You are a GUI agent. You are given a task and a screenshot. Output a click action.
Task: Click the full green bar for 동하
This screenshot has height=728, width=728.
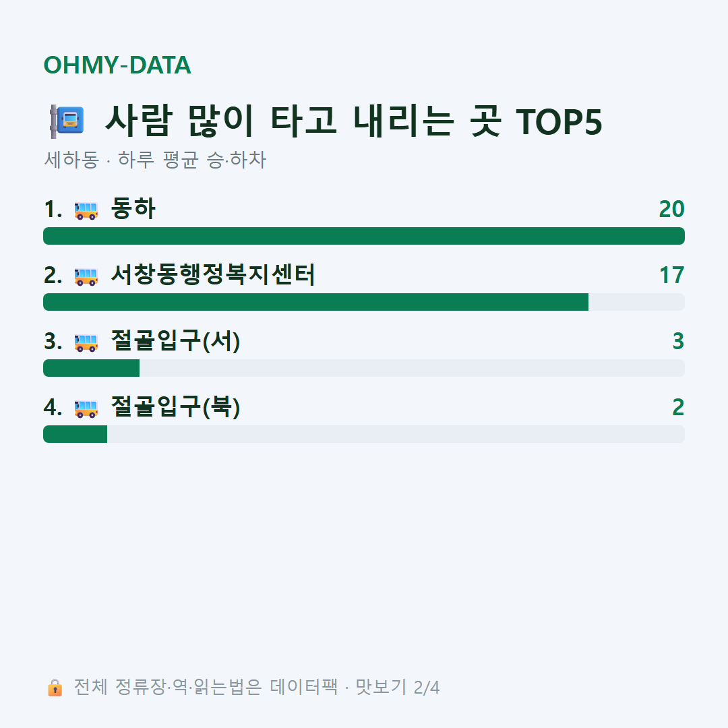[364, 236]
